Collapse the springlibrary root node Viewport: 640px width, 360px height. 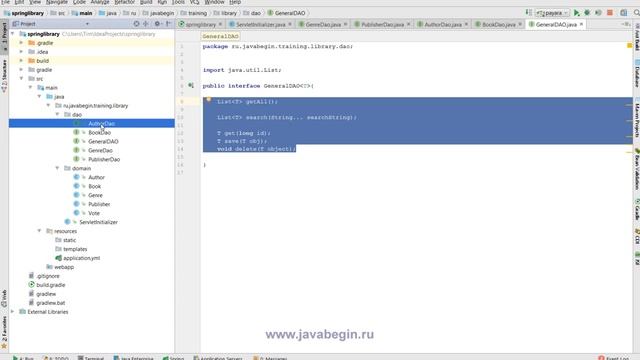(x=13, y=34)
